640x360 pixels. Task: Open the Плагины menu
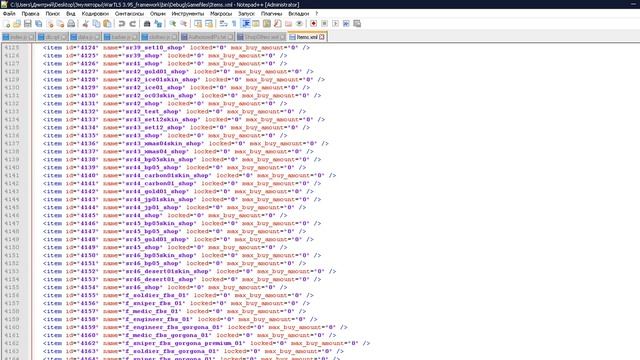tap(271, 13)
